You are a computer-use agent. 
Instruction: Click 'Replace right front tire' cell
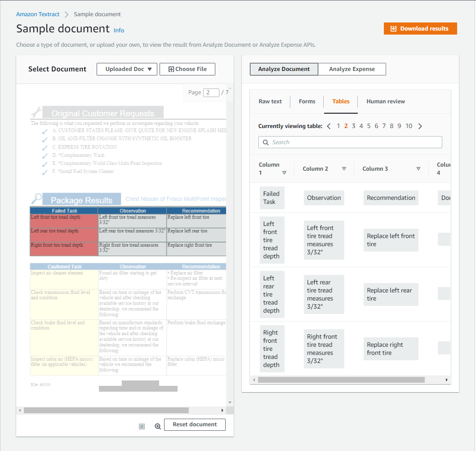pyautogui.click(x=391, y=349)
